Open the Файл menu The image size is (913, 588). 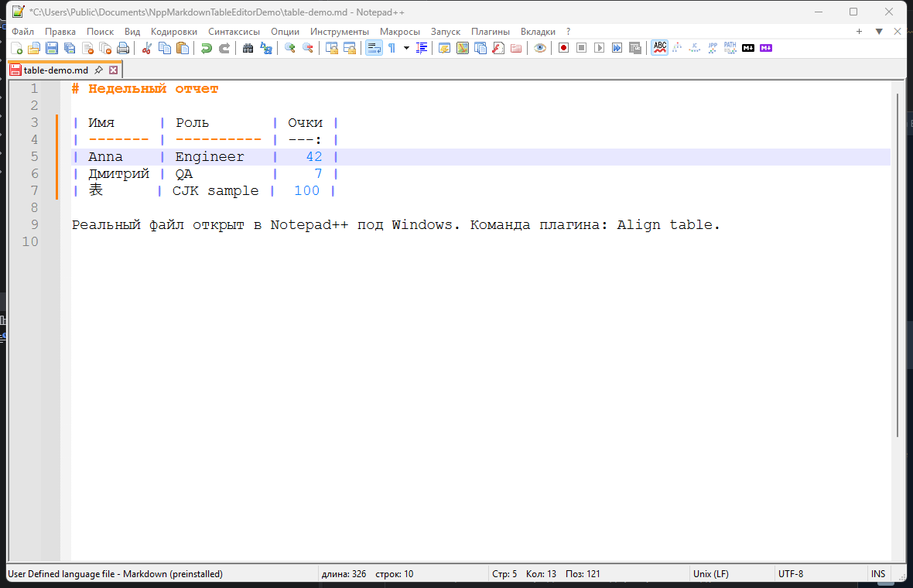[x=22, y=32]
